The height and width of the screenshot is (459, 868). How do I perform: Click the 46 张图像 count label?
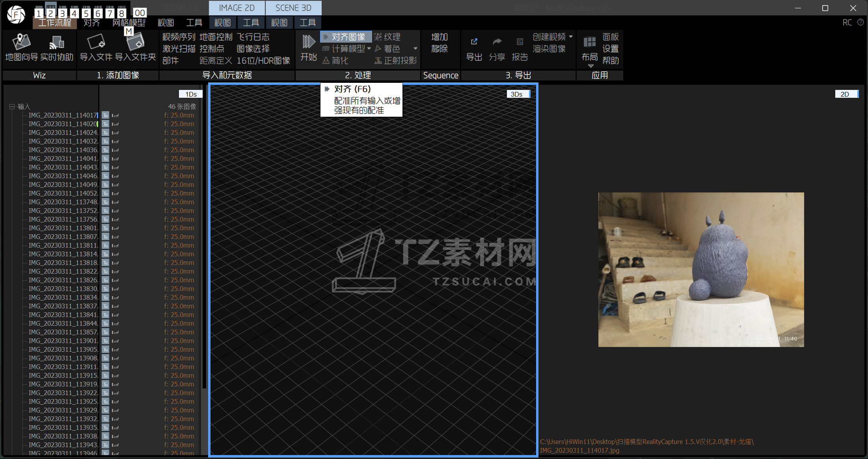[x=182, y=106]
